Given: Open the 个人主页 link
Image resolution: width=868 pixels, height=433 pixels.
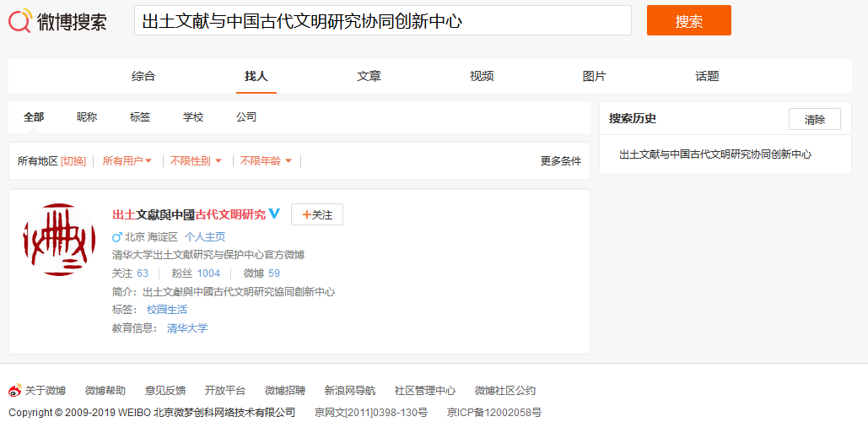Looking at the screenshot, I should [x=205, y=237].
